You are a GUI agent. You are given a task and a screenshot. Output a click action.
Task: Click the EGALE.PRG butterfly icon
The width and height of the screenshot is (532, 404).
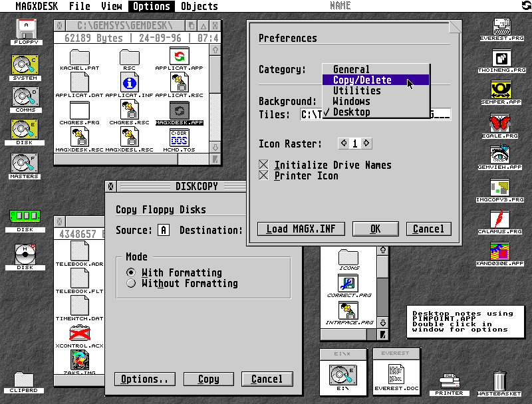coord(502,124)
